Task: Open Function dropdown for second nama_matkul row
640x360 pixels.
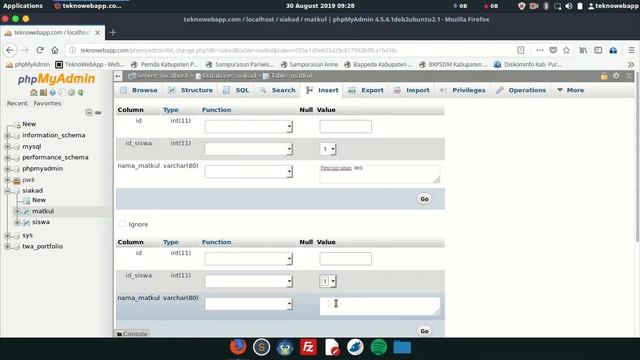Action: (x=249, y=304)
